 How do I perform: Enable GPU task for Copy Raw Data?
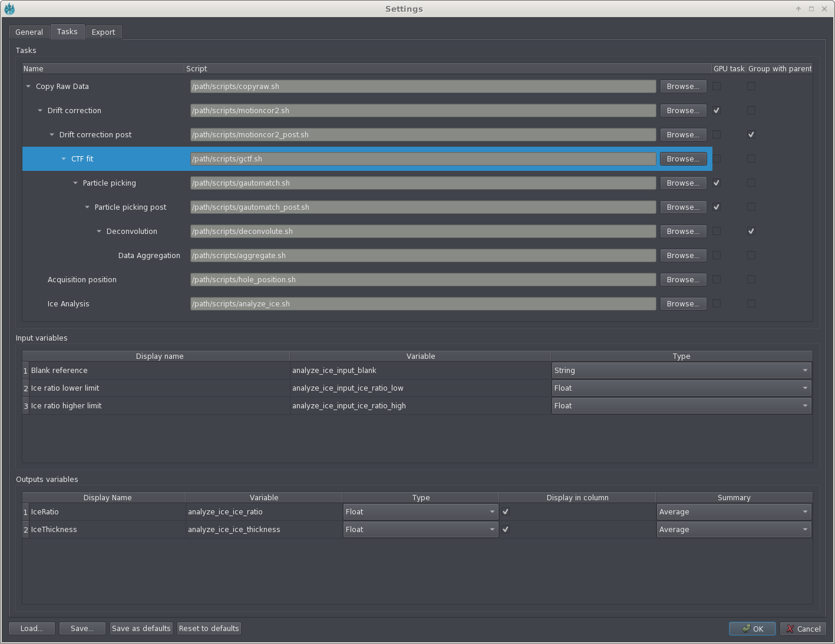[717, 86]
